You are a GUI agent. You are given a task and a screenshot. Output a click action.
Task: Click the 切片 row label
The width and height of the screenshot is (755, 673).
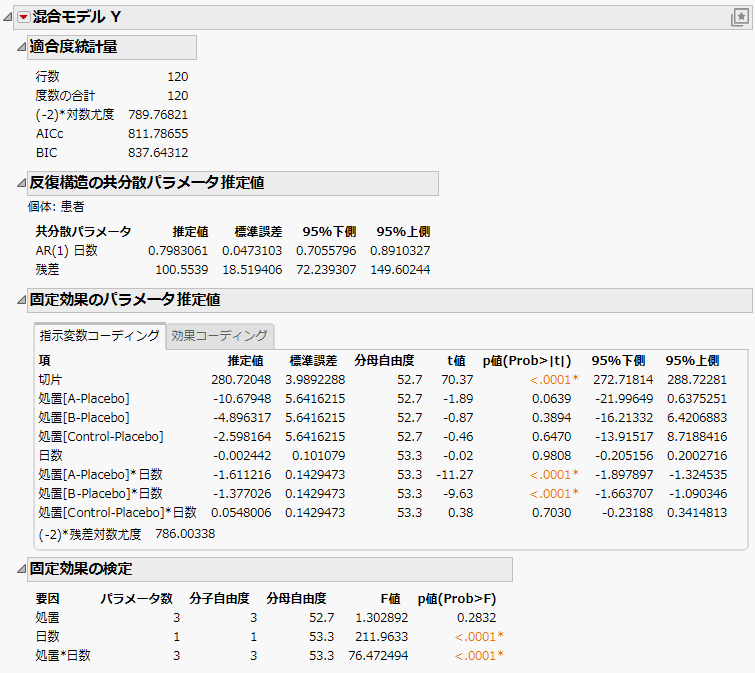[50, 379]
